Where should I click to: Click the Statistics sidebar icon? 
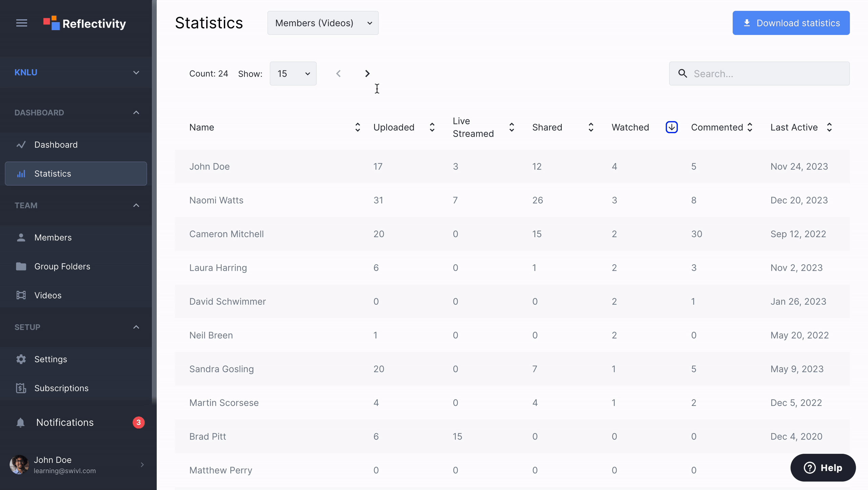(x=20, y=173)
